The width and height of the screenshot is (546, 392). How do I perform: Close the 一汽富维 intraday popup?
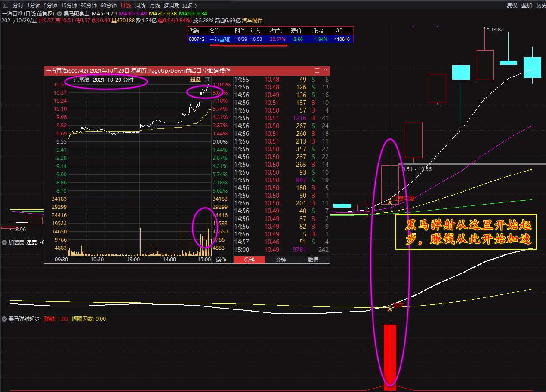point(325,70)
